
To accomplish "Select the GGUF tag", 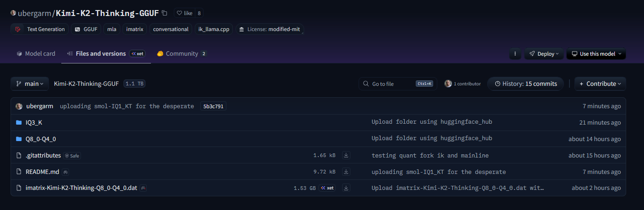I will point(86,29).
